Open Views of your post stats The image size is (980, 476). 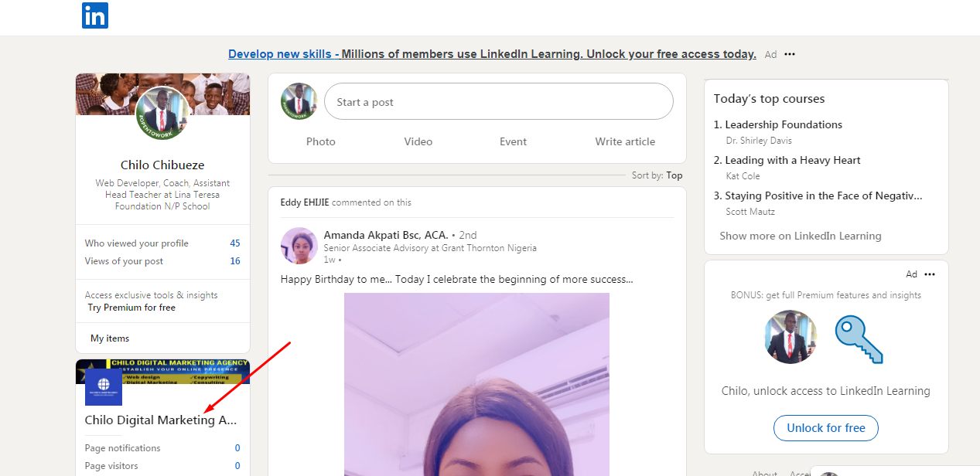coord(162,261)
